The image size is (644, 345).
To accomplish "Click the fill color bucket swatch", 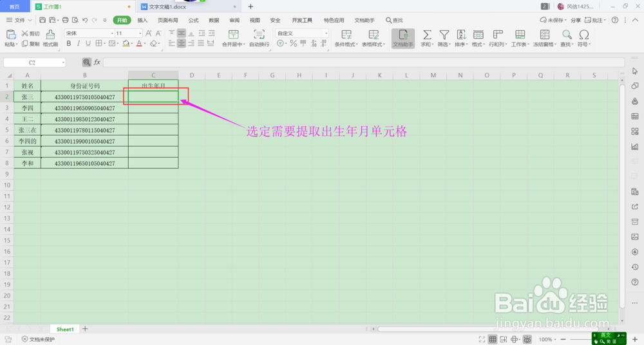I will point(126,43).
